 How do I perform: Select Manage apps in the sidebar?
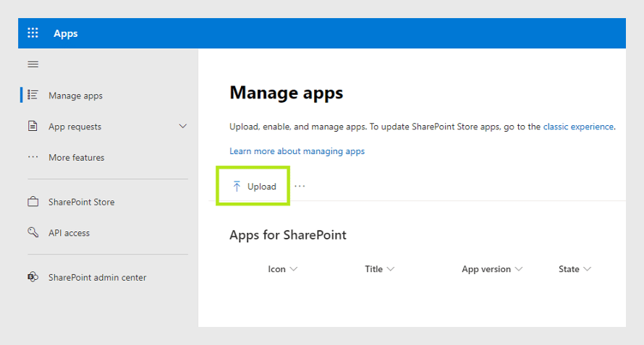[75, 95]
